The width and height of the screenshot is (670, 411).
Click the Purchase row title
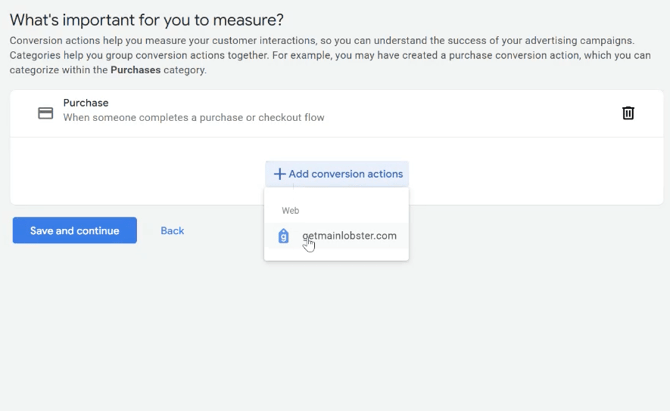[x=86, y=103]
